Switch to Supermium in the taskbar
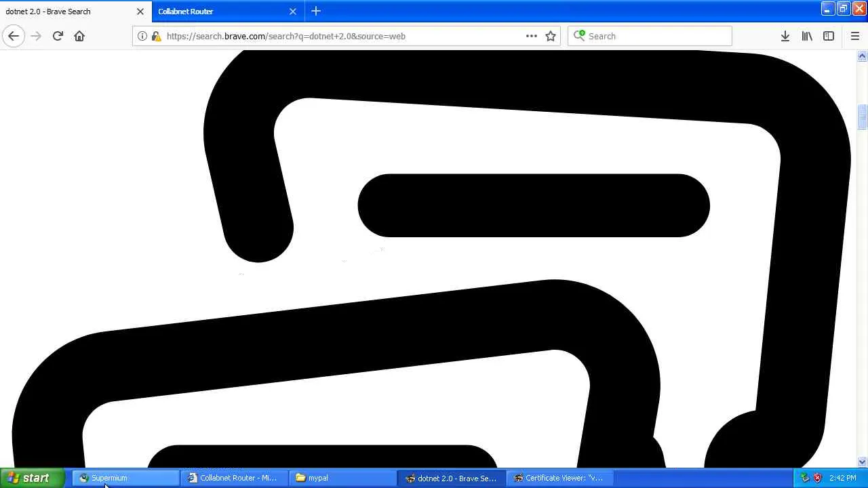This screenshot has width=868, height=488. click(126, 478)
